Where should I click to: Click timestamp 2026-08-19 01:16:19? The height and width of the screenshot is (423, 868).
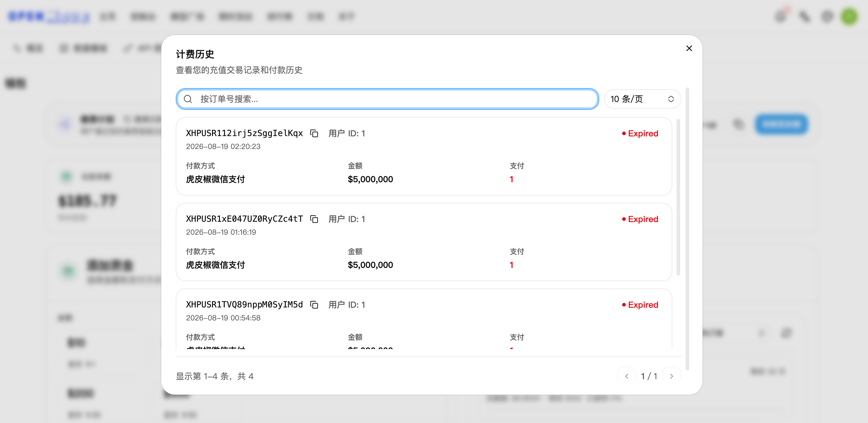pyautogui.click(x=221, y=232)
